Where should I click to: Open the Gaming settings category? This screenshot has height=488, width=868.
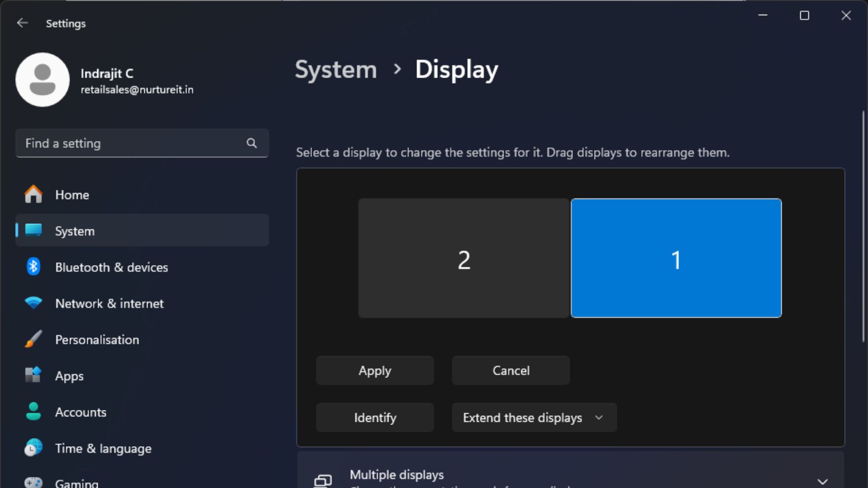pyautogui.click(x=76, y=482)
